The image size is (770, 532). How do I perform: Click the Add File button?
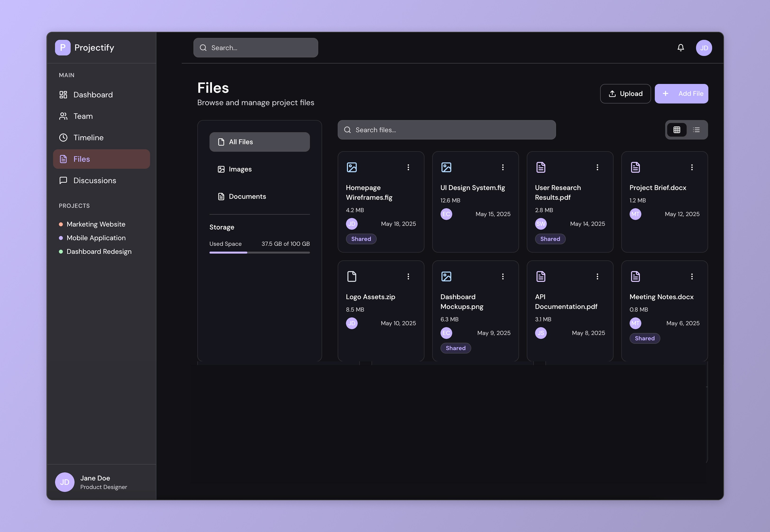[681, 94]
